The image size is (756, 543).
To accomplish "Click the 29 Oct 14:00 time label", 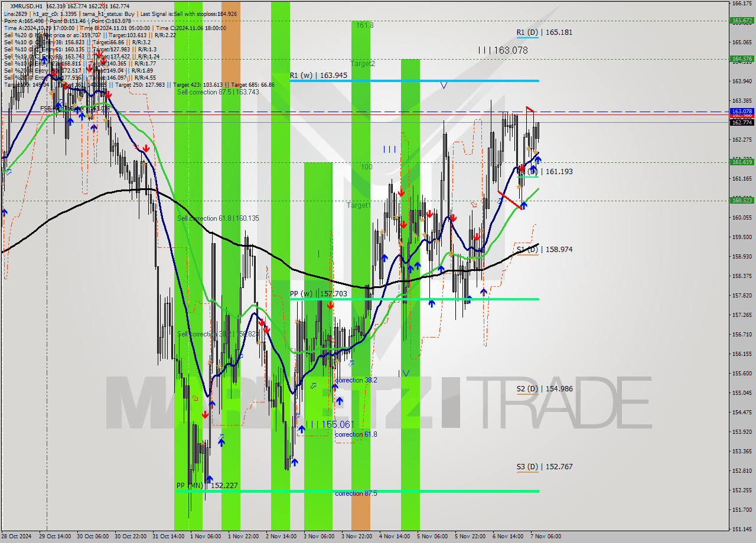I will click(55, 537).
